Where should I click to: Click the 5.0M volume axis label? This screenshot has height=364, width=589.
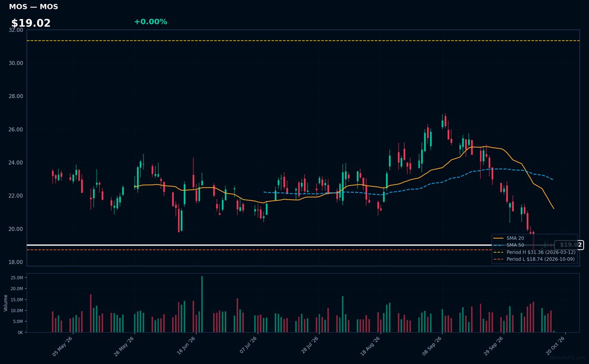click(18, 322)
